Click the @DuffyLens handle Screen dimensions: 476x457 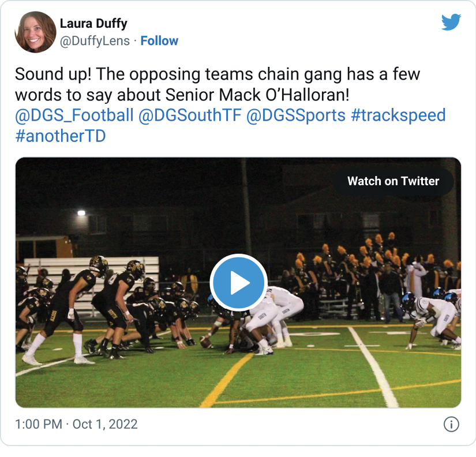pyautogui.click(x=95, y=41)
